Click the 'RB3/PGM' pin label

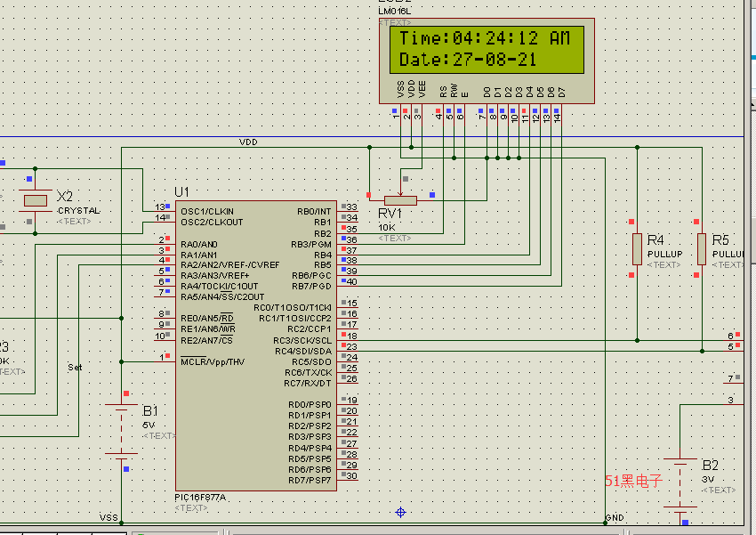pyautogui.click(x=311, y=244)
